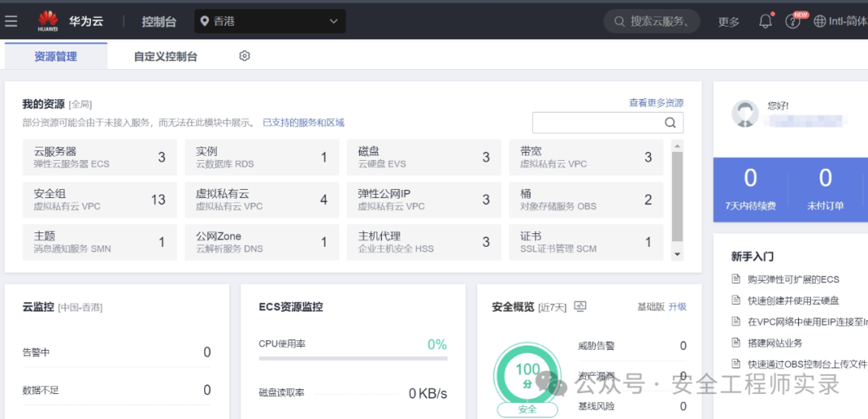The image size is (868, 419).
Task: Click the Huawei Cloud logo
Action: point(48,21)
